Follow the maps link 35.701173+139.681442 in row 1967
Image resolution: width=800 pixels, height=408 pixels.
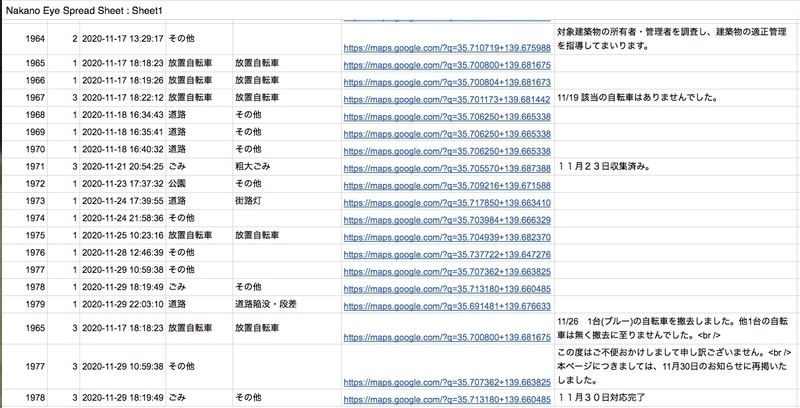coord(447,99)
